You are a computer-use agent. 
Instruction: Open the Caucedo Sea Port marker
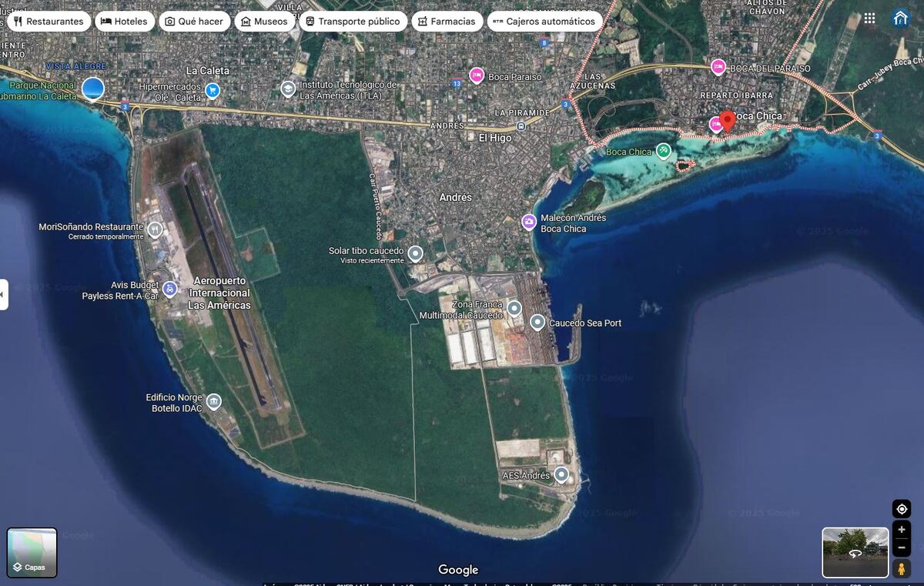click(x=537, y=323)
